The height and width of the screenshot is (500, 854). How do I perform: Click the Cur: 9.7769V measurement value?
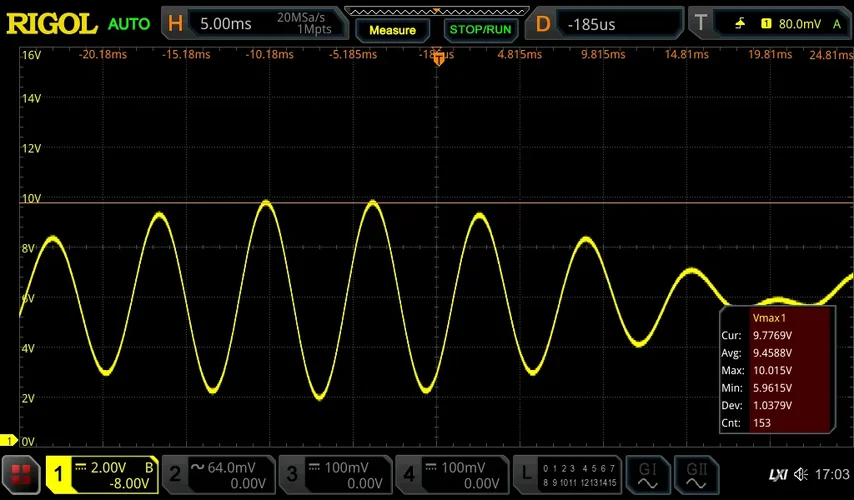tap(772, 336)
